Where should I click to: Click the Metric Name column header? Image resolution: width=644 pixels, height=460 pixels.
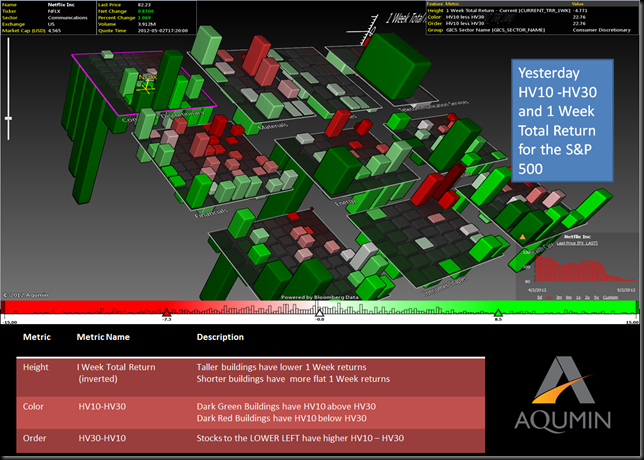103,337
